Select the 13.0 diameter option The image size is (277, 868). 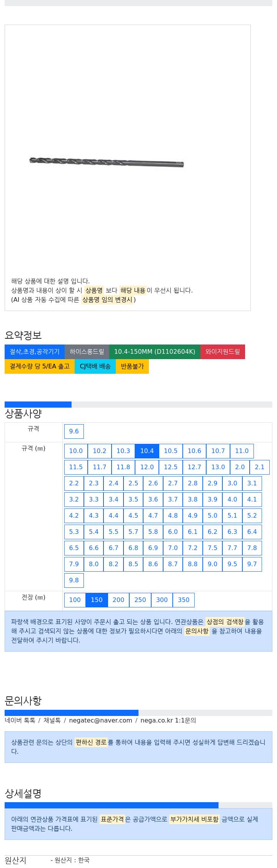click(218, 467)
